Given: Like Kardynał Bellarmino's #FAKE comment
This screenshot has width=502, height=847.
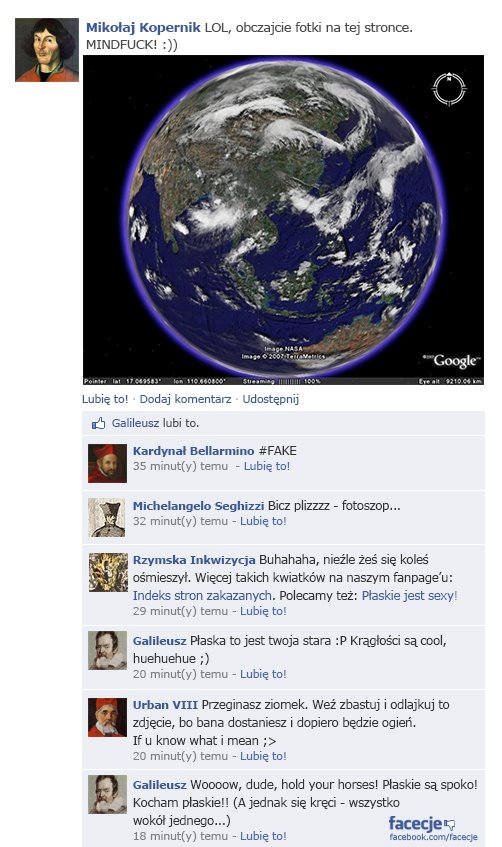Looking at the screenshot, I should point(267,466).
